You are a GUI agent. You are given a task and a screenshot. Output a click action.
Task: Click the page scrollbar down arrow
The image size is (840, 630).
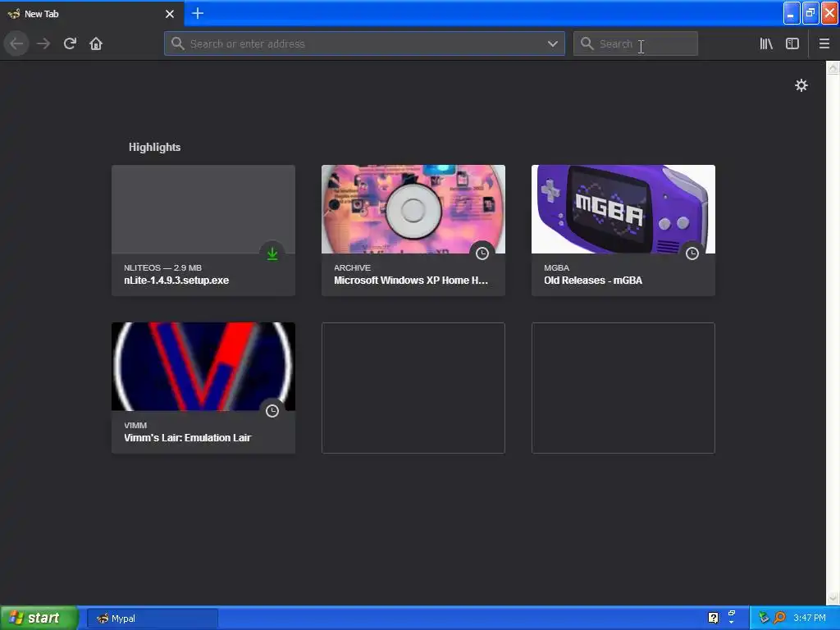tap(833, 598)
